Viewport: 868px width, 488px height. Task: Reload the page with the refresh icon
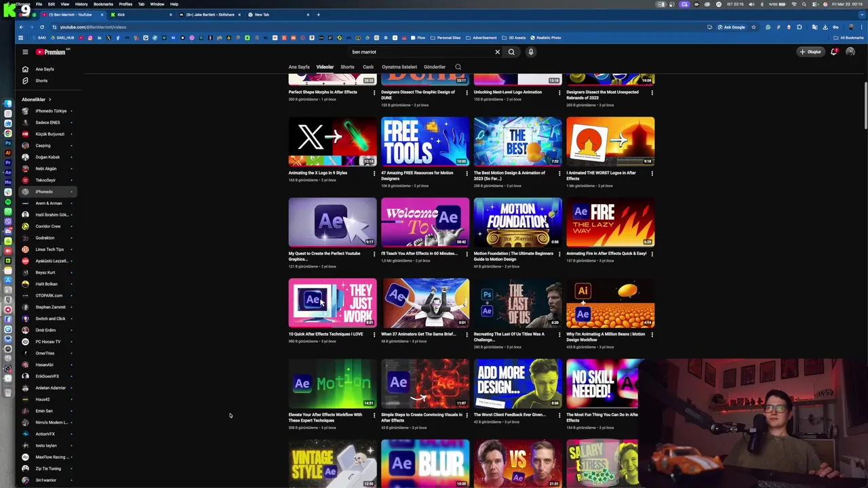[x=41, y=27]
